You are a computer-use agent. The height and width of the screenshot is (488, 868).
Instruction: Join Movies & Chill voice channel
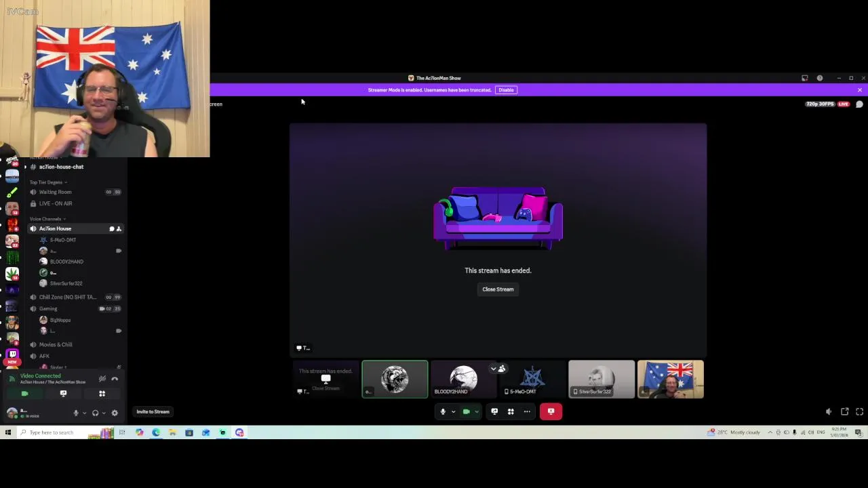(55, 345)
